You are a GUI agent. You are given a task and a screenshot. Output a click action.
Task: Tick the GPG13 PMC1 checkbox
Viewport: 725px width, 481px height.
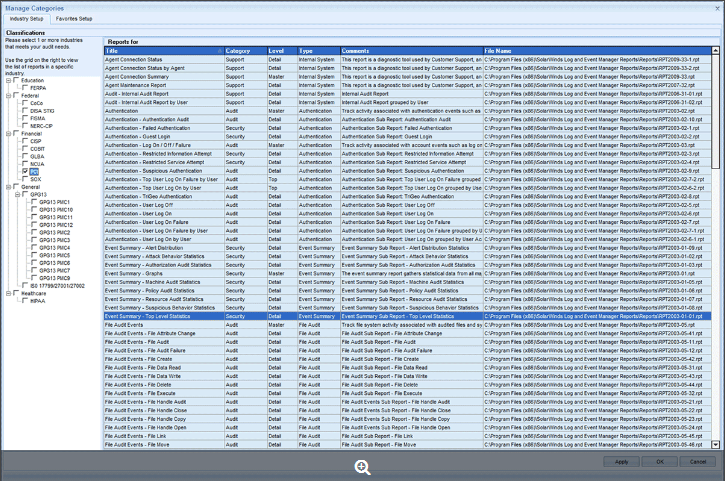click(34, 202)
